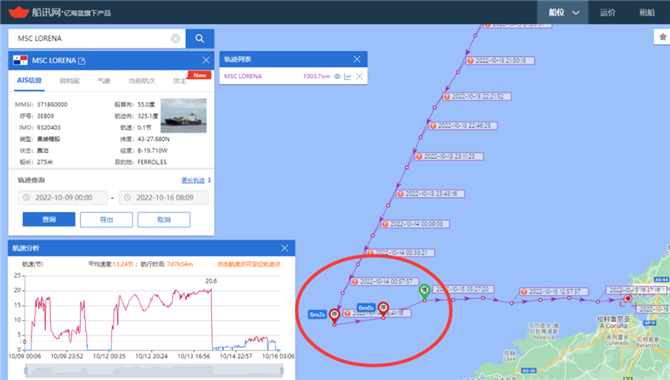
Task: Switch to the 气象 weather tab
Action: pos(104,81)
